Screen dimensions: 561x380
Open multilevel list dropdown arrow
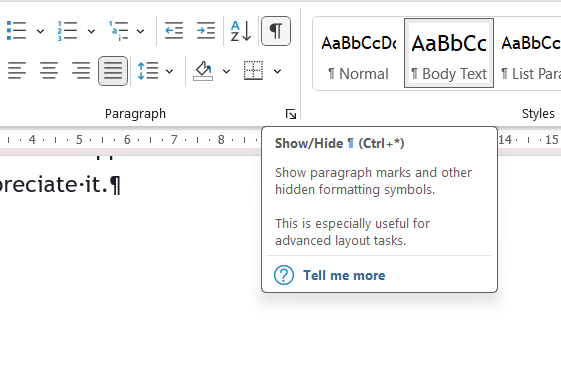click(x=141, y=31)
